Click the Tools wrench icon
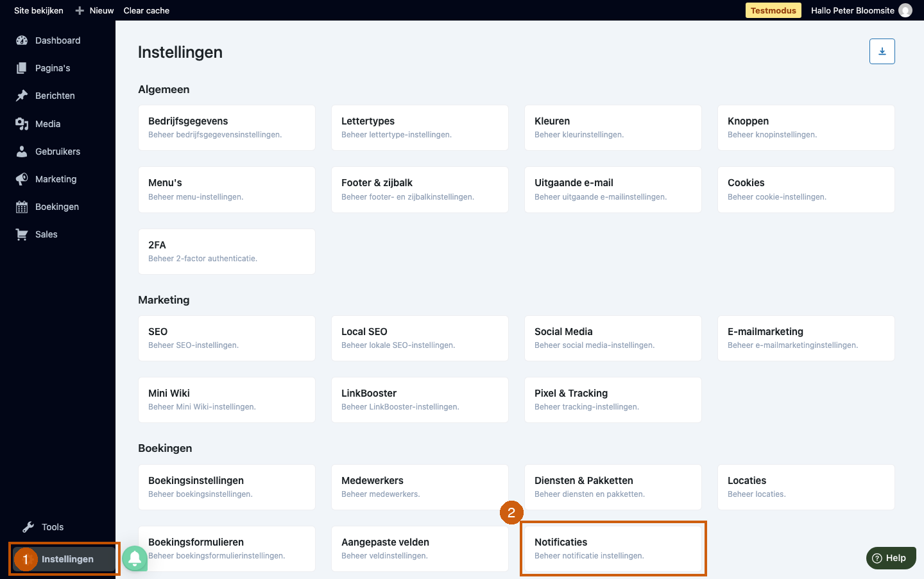This screenshot has width=924, height=579. click(28, 527)
